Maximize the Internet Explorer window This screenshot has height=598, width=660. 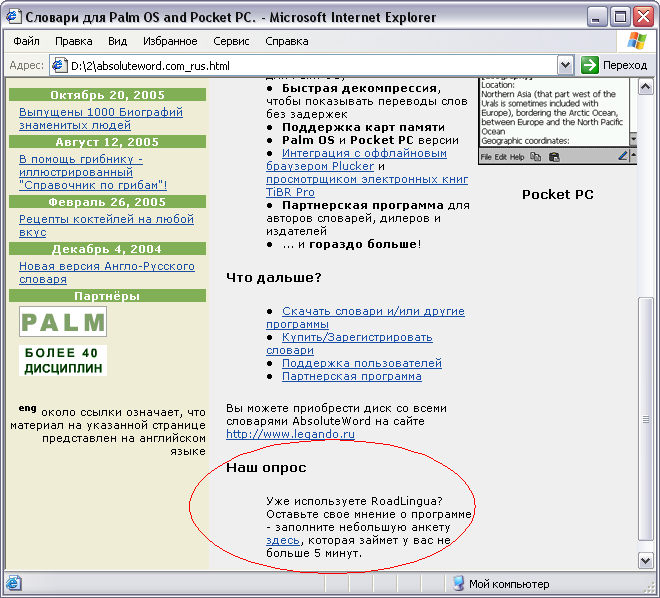pyautogui.click(x=620, y=17)
